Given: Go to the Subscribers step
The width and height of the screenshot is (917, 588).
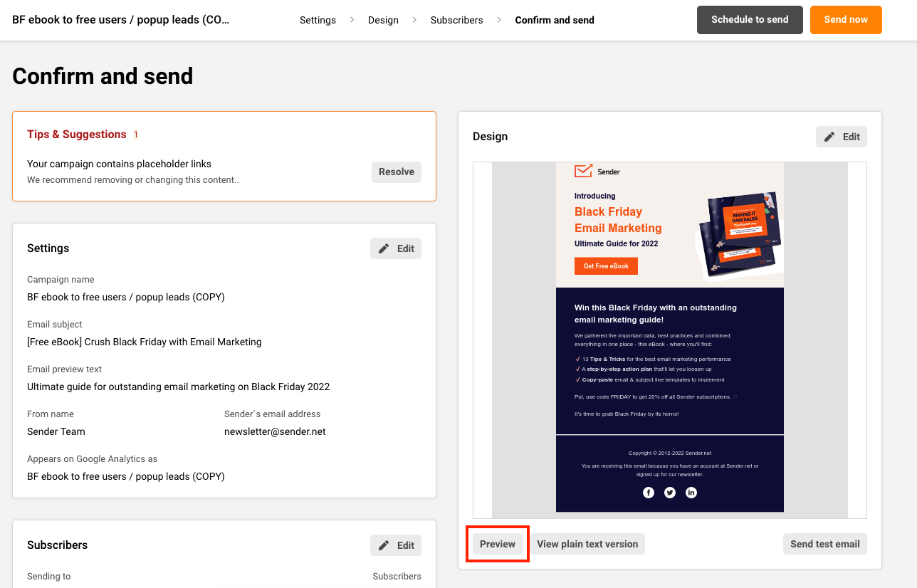Looking at the screenshot, I should point(456,20).
